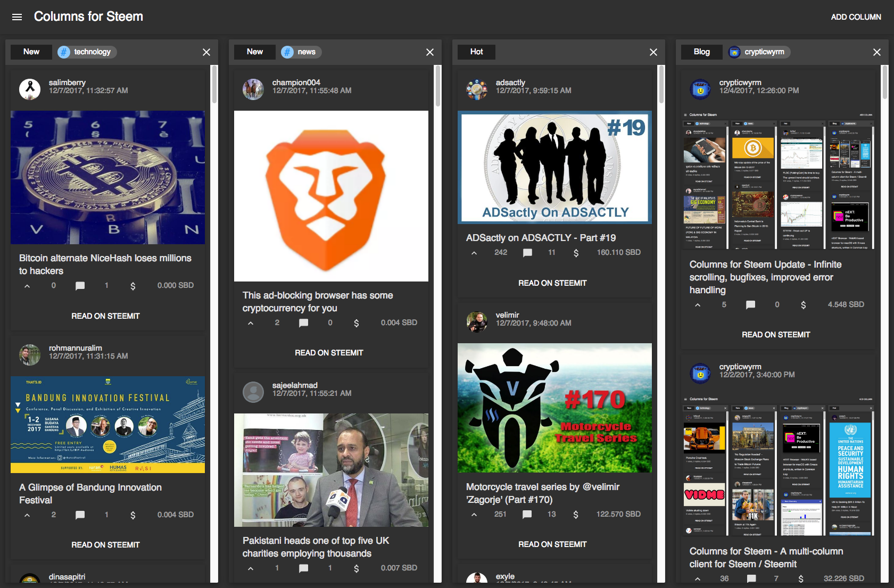This screenshot has width=894, height=588.
Task: Close the technology column
Action: [x=206, y=52]
